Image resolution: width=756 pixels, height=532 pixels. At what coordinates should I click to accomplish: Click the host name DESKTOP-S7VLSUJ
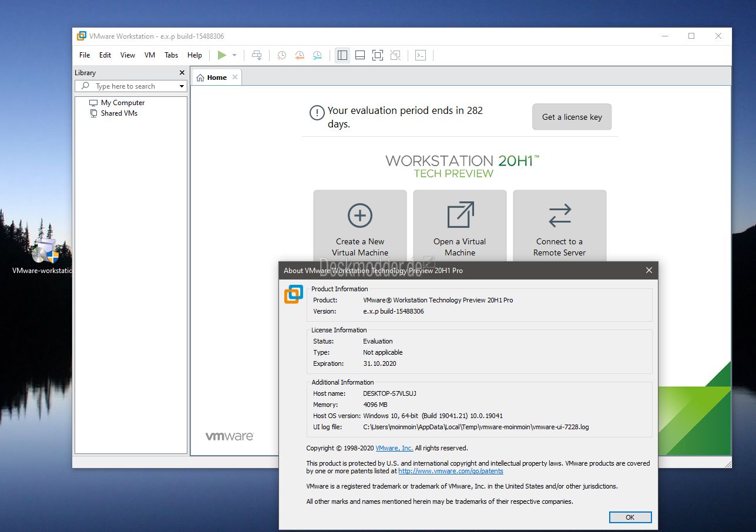pos(389,393)
